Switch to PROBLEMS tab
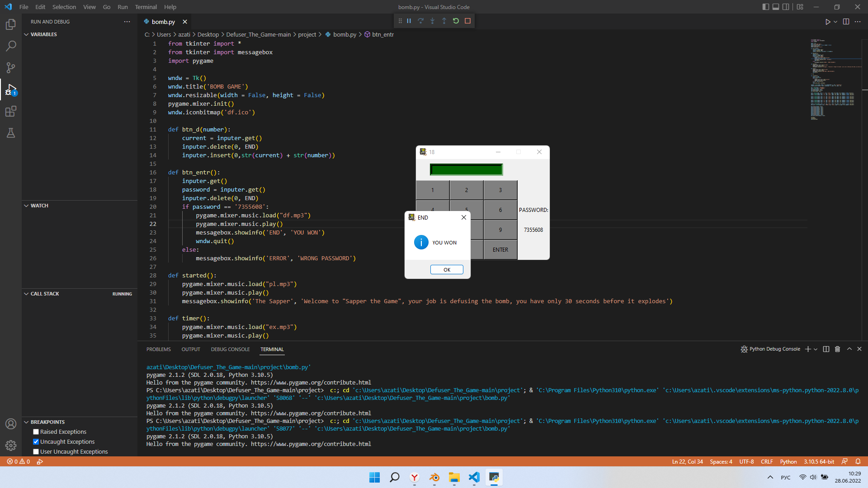The width and height of the screenshot is (868, 488). (159, 349)
